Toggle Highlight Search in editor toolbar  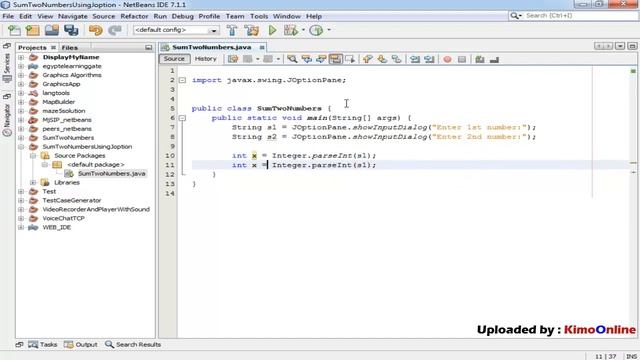pyautogui.click(x=336, y=59)
